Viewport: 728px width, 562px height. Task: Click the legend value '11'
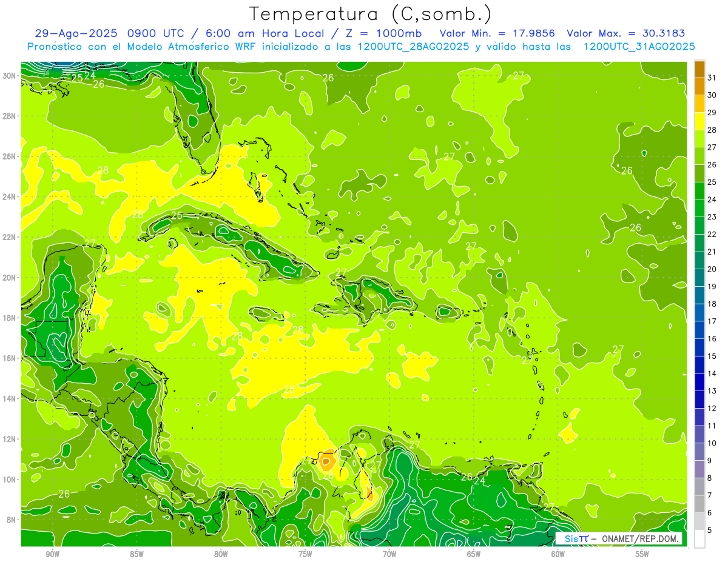tap(712, 426)
